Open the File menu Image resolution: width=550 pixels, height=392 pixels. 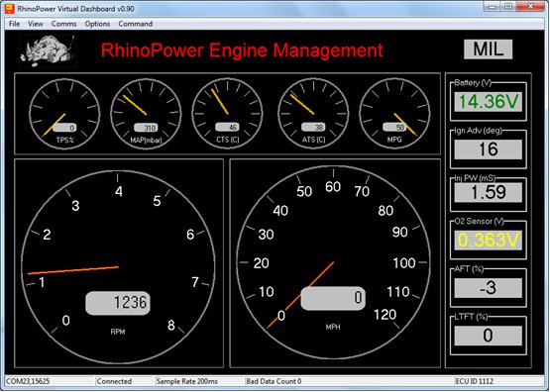coord(15,24)
